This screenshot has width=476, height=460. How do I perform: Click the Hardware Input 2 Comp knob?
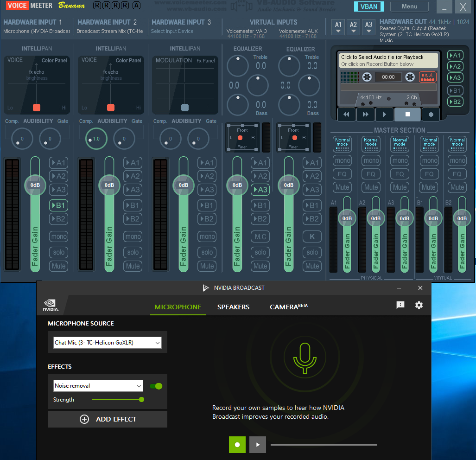point(96,139)
